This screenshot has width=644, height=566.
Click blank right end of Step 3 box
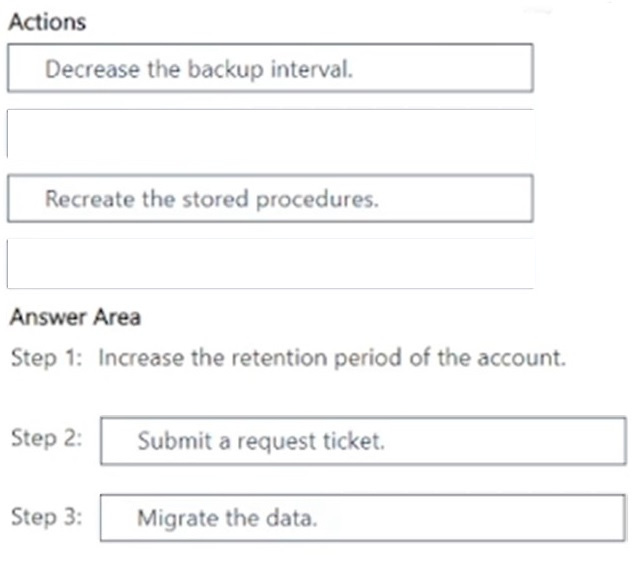pos(472,518)
